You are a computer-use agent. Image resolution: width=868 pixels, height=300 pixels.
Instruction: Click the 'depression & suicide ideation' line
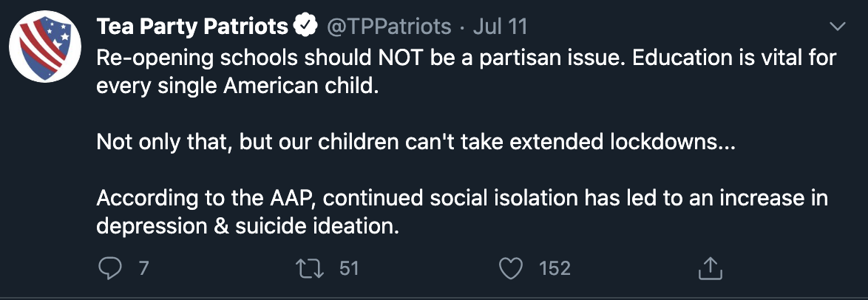pyautogui.click(x=248, y=227)
